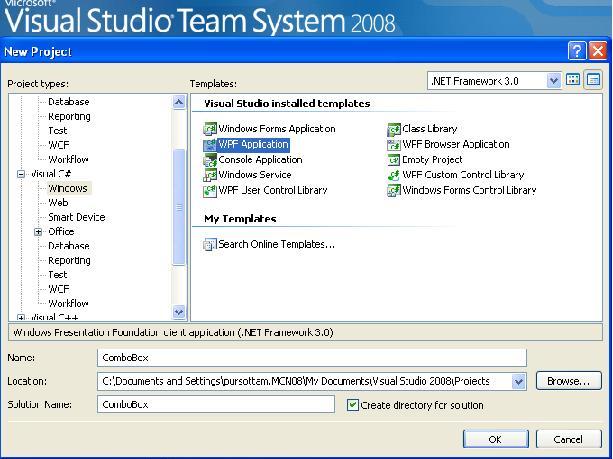Select the topmost Test tree item
This screenshot has width=613, height=459.
57,131
